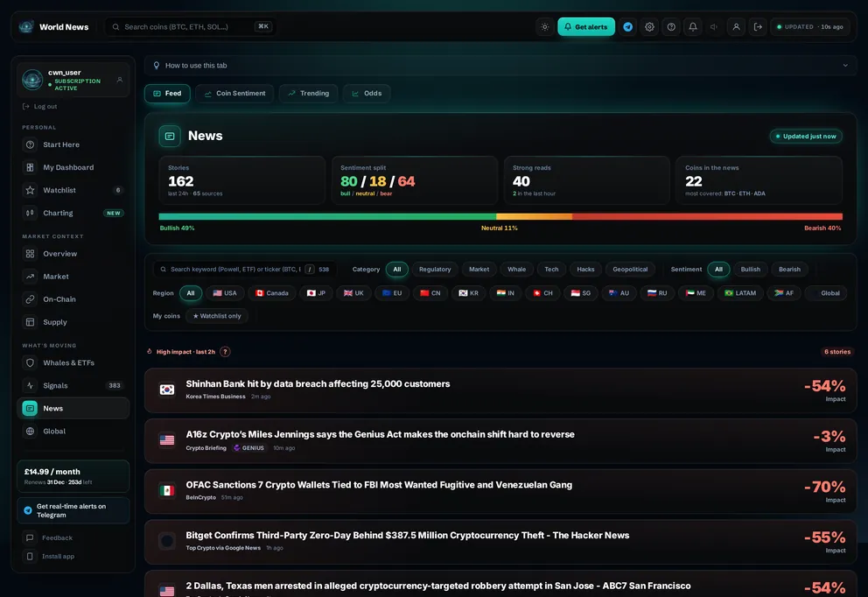Open Signals in the sidebar
868x597 pixels.
73,385
